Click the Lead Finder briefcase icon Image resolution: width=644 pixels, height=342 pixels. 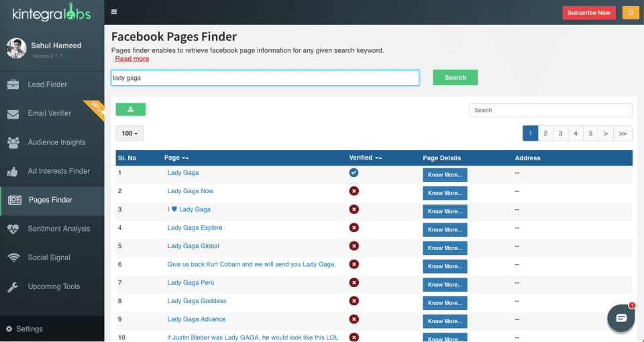tap(13, 84)
